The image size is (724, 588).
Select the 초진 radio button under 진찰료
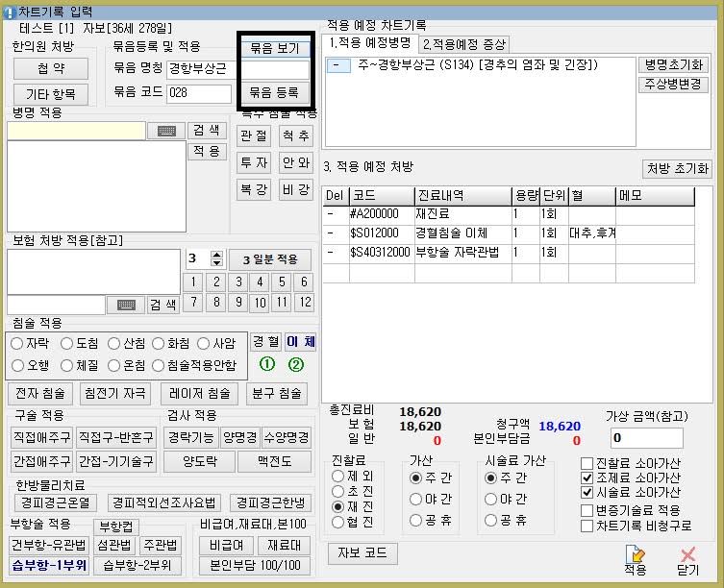point(337,491)
